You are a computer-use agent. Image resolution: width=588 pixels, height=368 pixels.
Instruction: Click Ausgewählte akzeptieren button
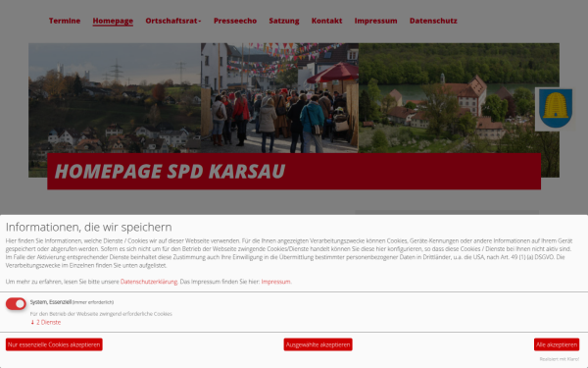tap(318, 344)
